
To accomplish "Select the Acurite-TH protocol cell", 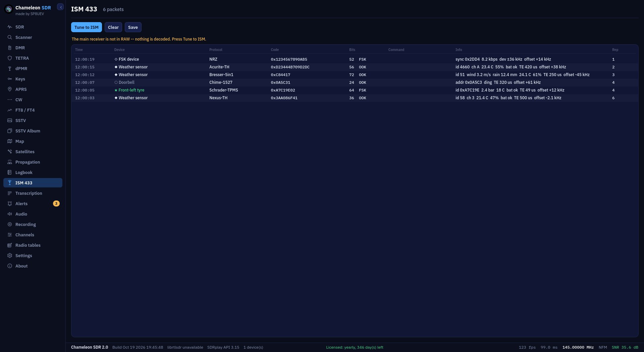I will (x=219, y=67).
